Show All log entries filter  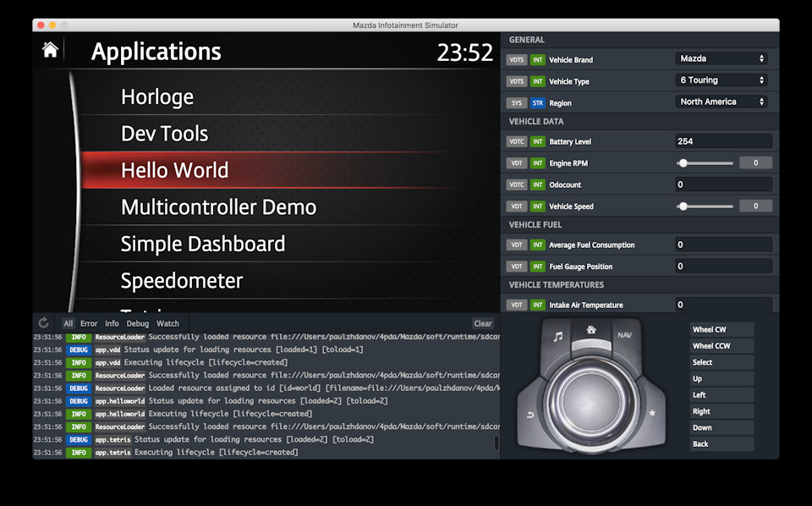68,323
